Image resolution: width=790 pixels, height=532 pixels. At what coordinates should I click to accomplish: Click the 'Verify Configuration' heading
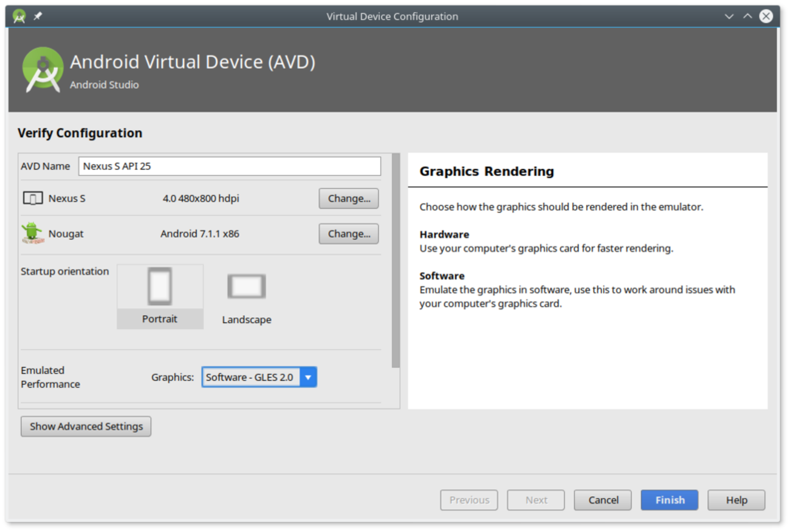pos(80,133)
